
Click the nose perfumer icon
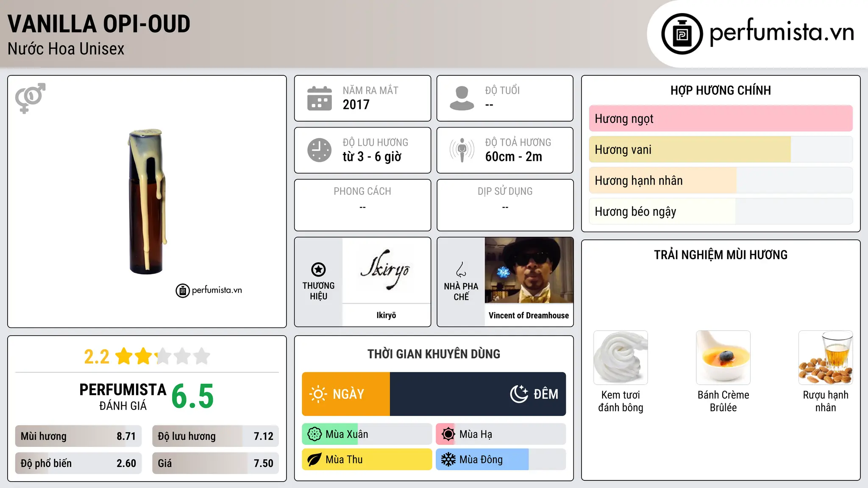(461, 269)
